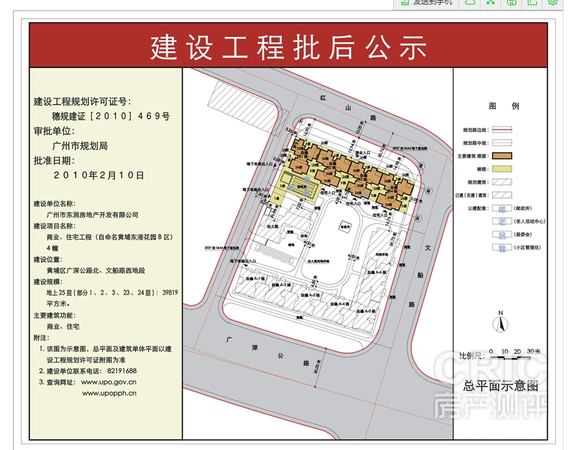Click the 发送到手机 send-to-phone button
Screen dimensions: 579x450
click(x=426, y=3)
